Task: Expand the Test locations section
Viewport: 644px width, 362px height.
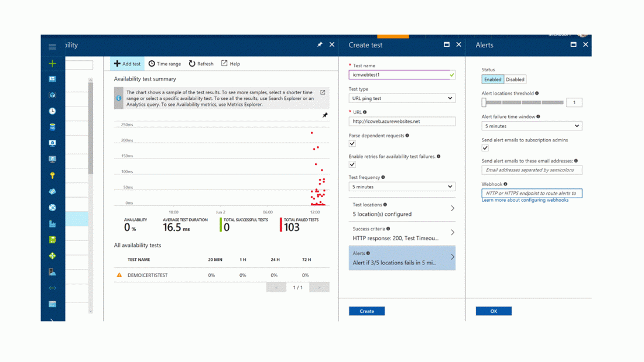Action: 402,209
